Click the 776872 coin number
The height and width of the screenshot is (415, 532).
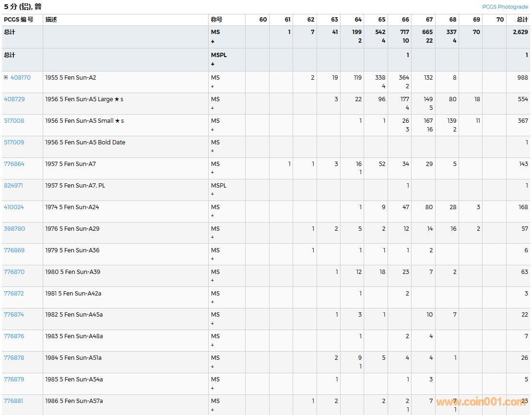coord(14,294)
